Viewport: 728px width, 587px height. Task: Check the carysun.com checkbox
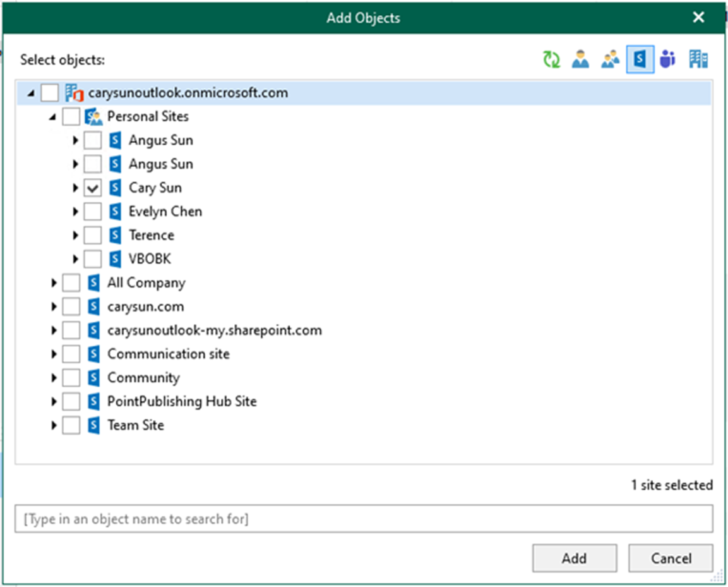71,306
